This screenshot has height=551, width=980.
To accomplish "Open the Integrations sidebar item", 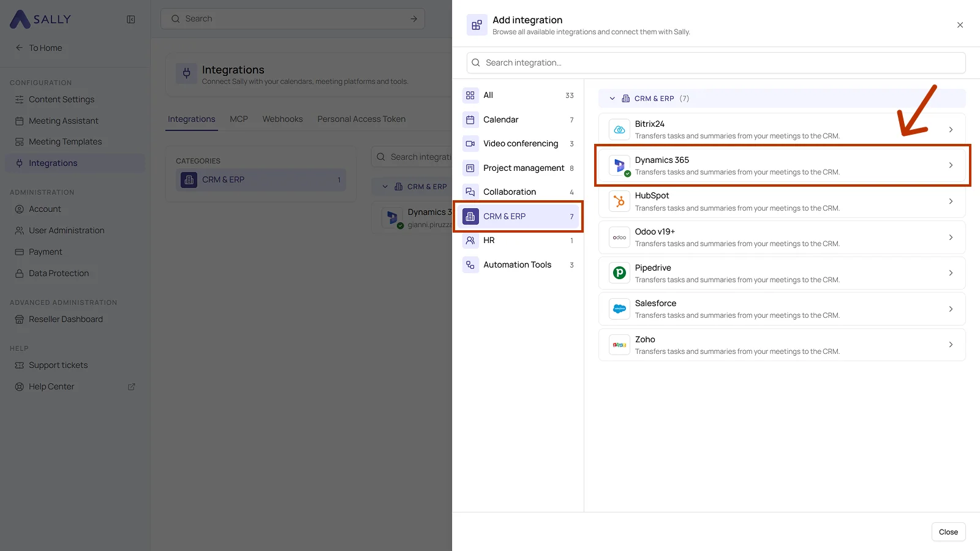I will click(x=75, y=163).
